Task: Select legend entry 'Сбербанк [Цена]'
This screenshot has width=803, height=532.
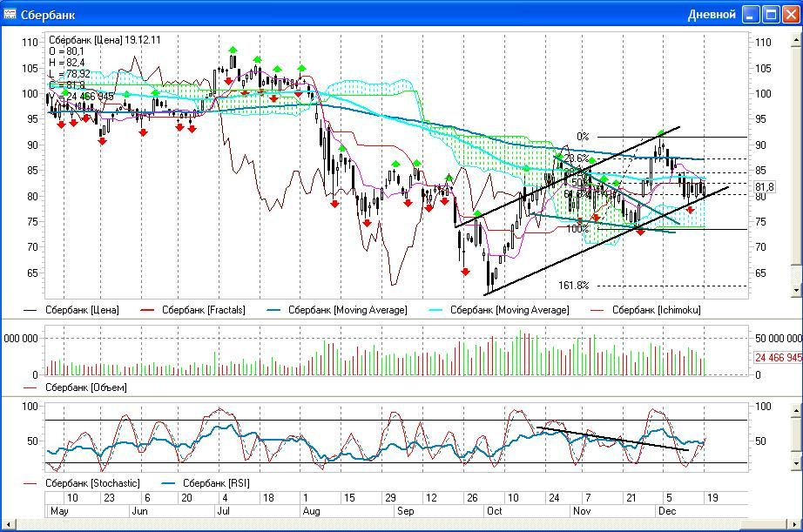Action: (71, 310)
